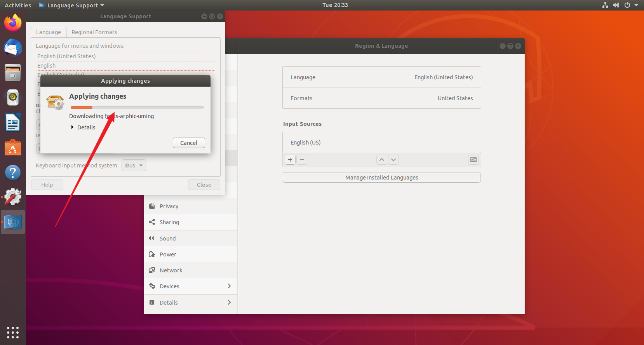Launch LibreOffice Writer from the dock

tap(13, 123)
